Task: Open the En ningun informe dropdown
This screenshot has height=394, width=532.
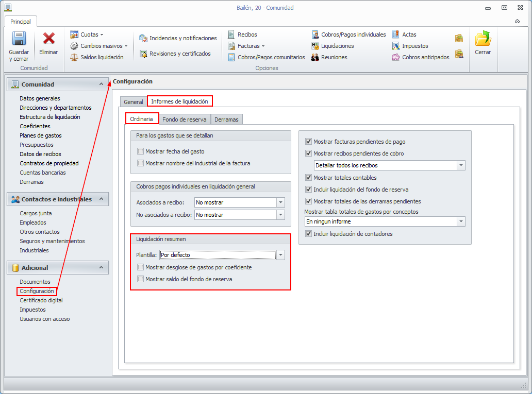Action: (x=461, y=221)
